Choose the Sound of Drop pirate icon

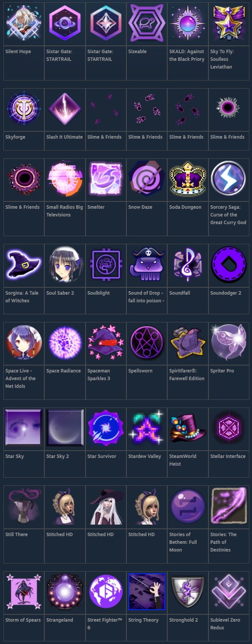147,265
